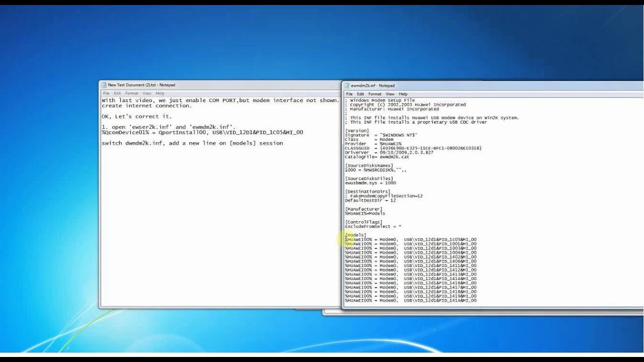Click the ewmdm2k.inf - Notepad title bar
This screenshot has height=362, width=644.
[493, 85]
